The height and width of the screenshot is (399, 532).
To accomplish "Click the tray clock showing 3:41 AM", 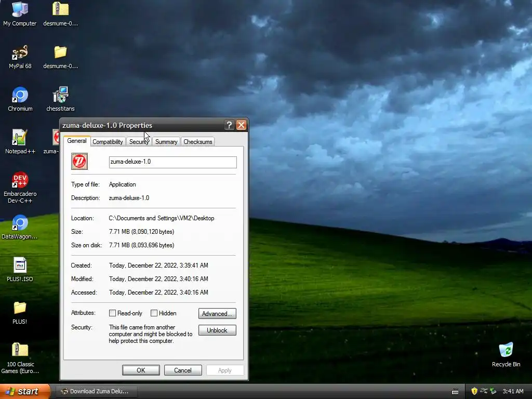I will coord(513,391).
